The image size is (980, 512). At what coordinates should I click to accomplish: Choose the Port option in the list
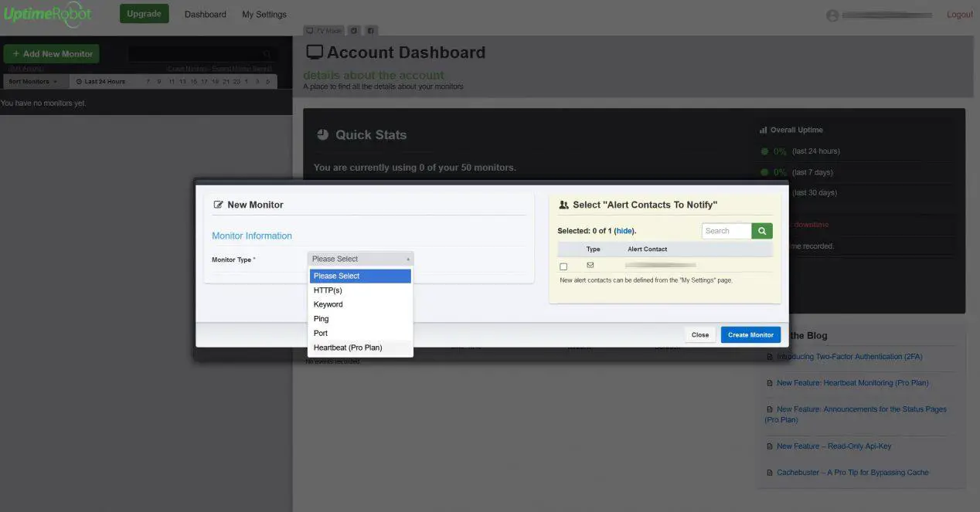[321, 334]
